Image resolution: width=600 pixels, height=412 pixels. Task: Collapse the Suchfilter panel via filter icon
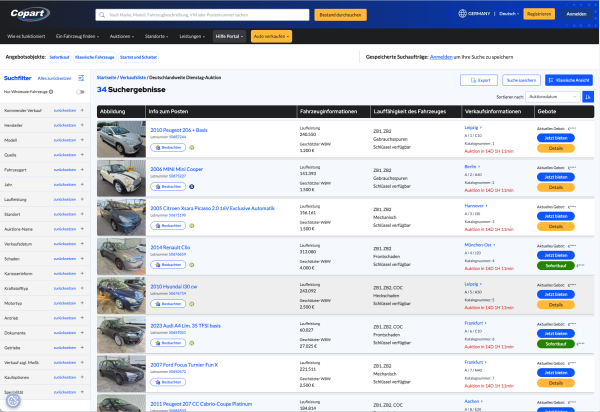coord(81,78)
